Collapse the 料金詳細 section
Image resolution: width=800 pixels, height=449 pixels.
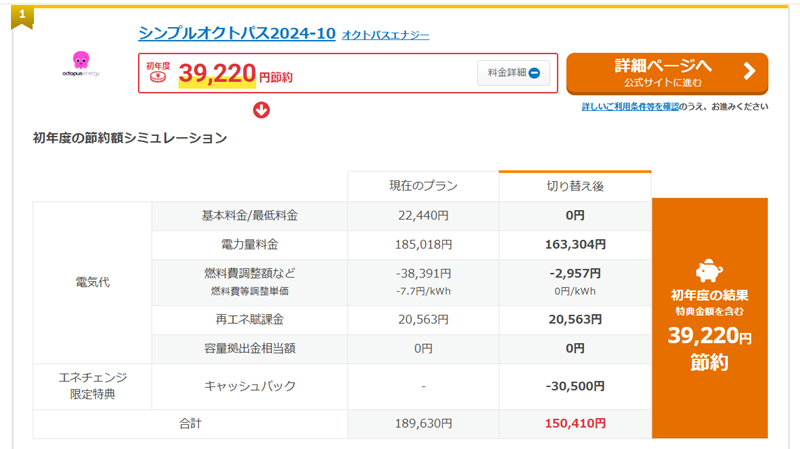513,73
